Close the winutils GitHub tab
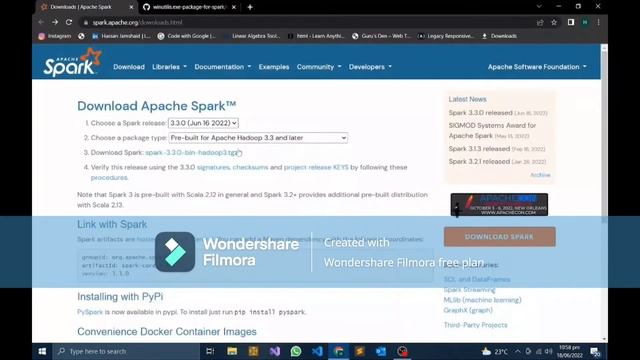 233,7
